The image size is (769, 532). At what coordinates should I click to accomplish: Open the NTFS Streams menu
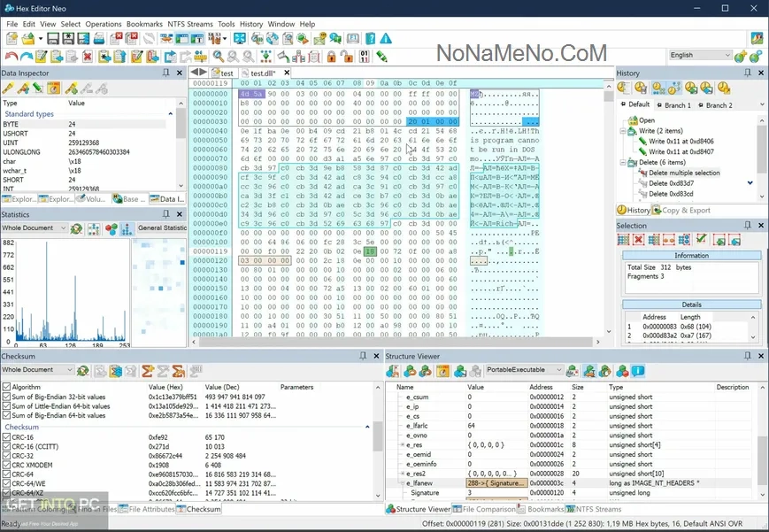point(190,24)
